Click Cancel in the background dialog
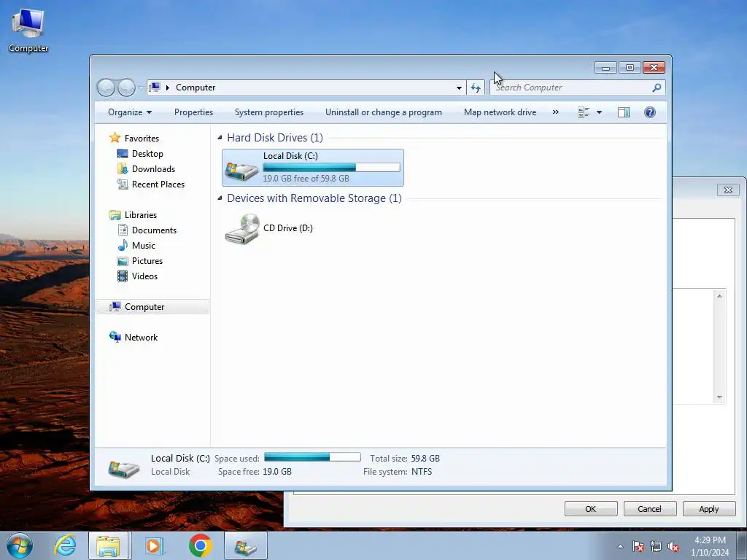 point(650,509)
